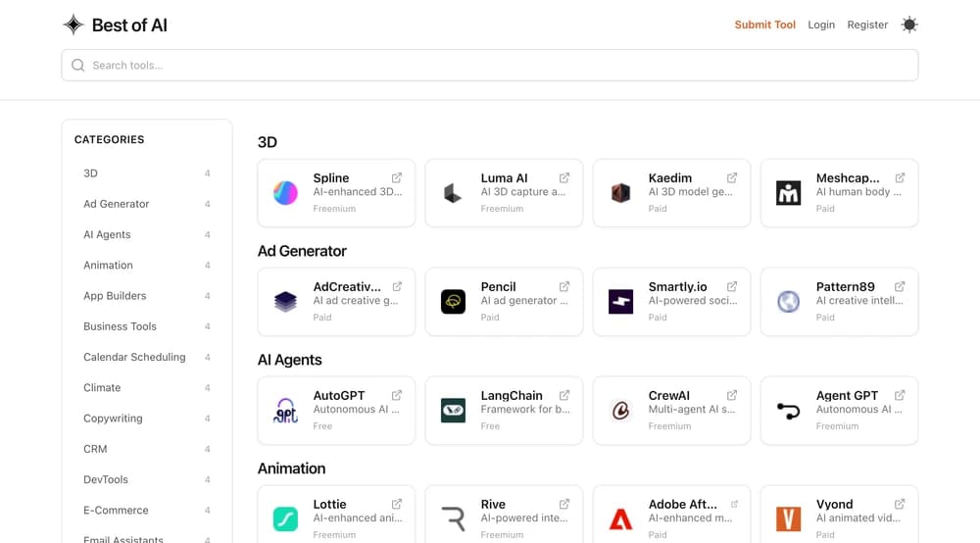Open Lottie external link icon
Screen dimensions: 980x543
pyautogui.click(x=397, y=504)
